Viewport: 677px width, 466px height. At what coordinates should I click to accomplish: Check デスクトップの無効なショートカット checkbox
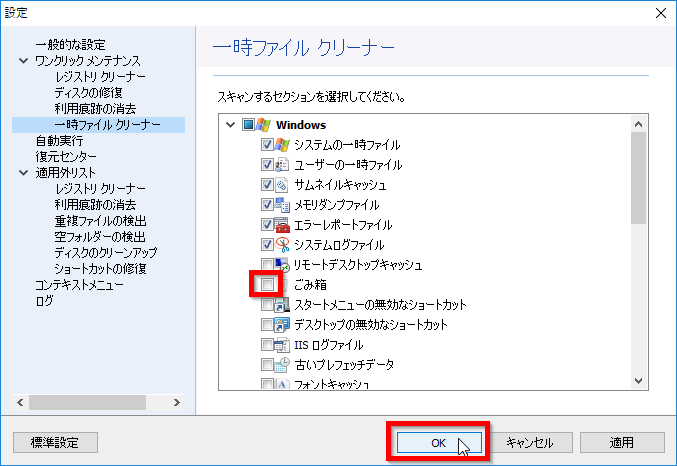(267, 325)
